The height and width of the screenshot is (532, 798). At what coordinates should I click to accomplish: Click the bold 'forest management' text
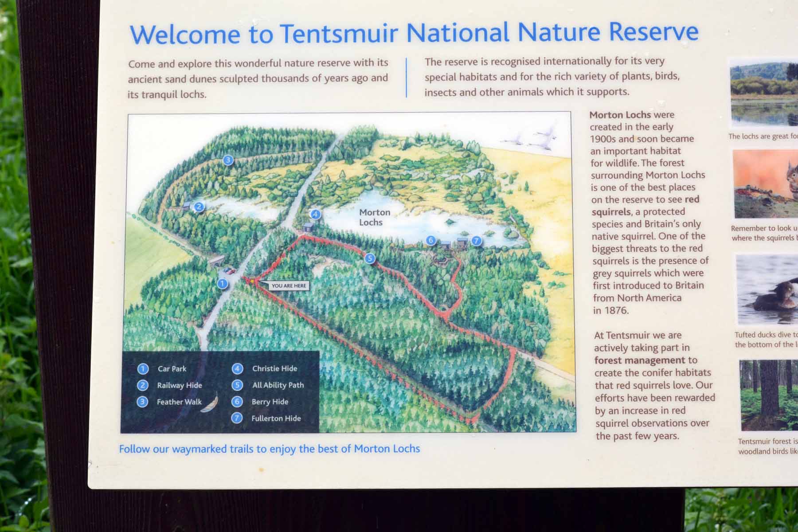[640, 360]
